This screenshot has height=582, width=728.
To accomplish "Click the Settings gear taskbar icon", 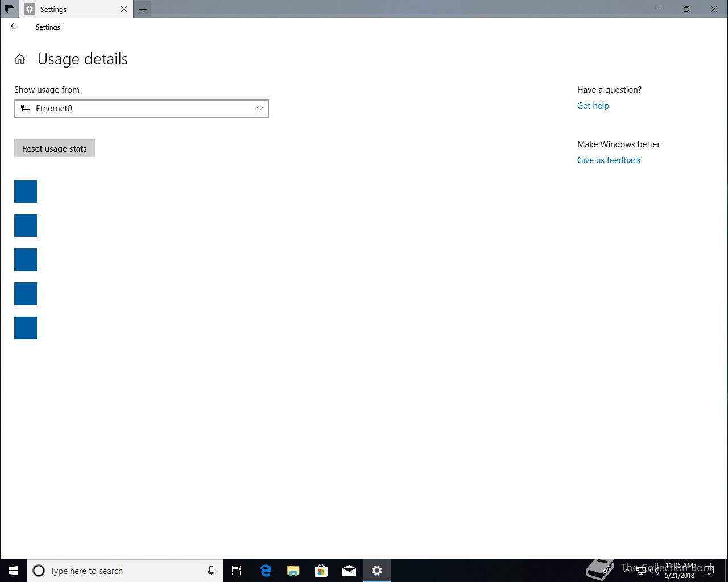I will (377, 571).
